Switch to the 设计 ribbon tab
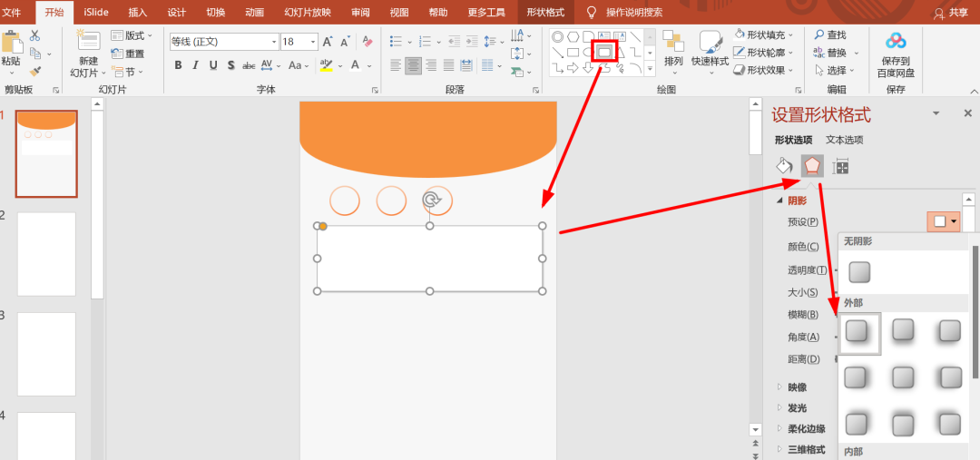This screenshot has height=460, width=980. pyautogui.click(x=177, y=13)
